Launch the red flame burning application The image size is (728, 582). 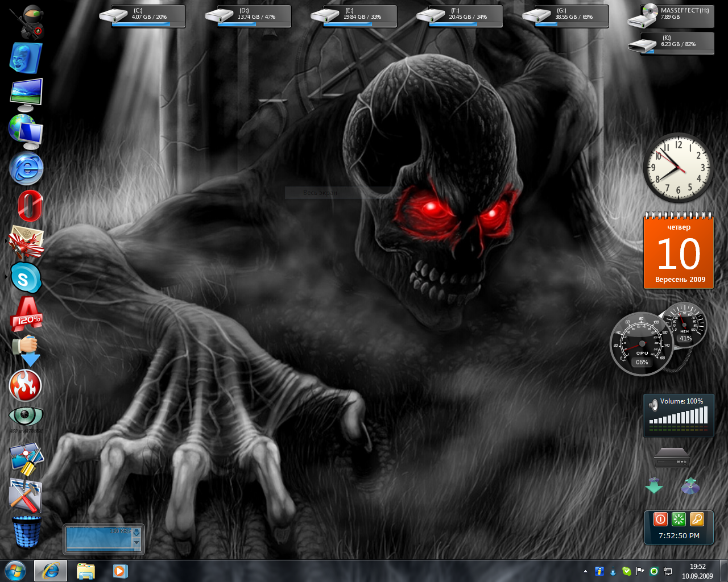26,386
